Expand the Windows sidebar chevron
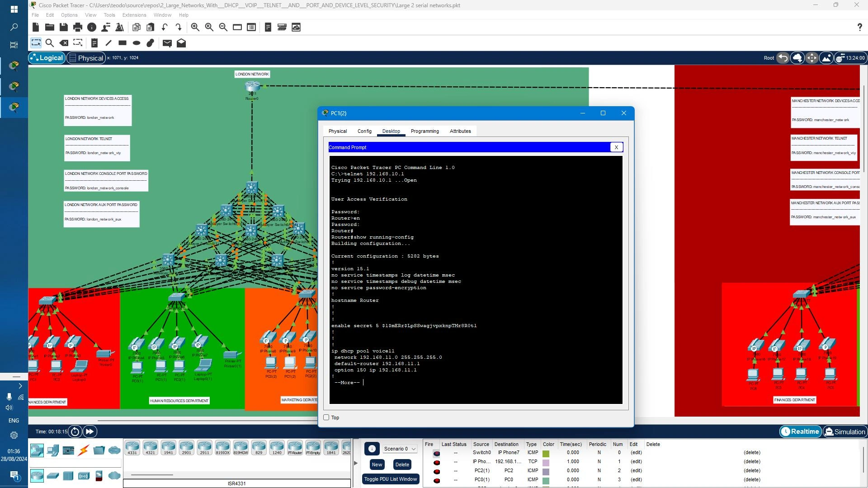 click(20, 386)
